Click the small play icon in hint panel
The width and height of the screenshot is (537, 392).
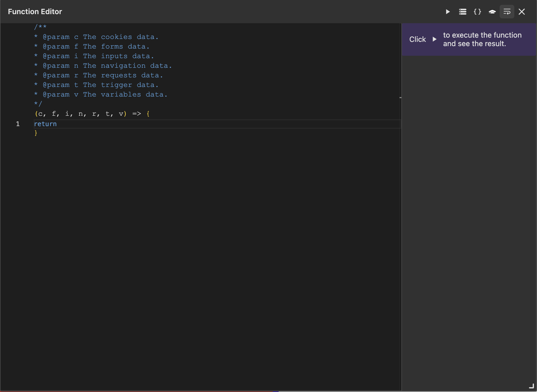coord(435,39)
